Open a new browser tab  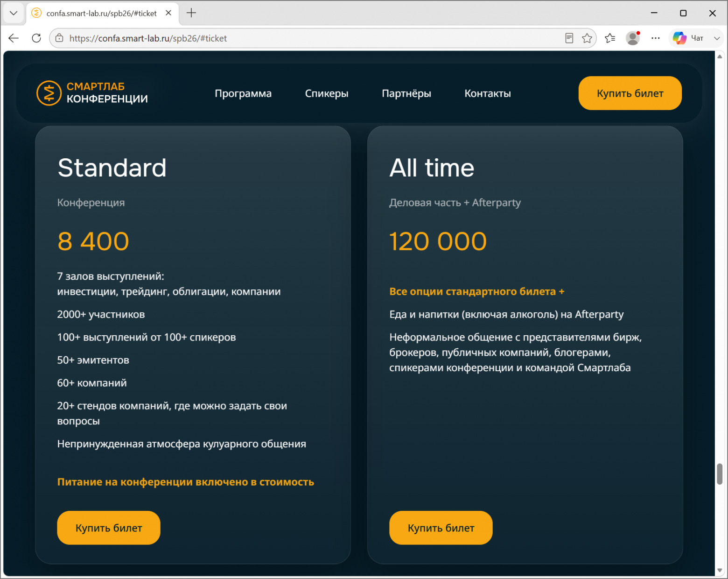click(x=191, y=13)
